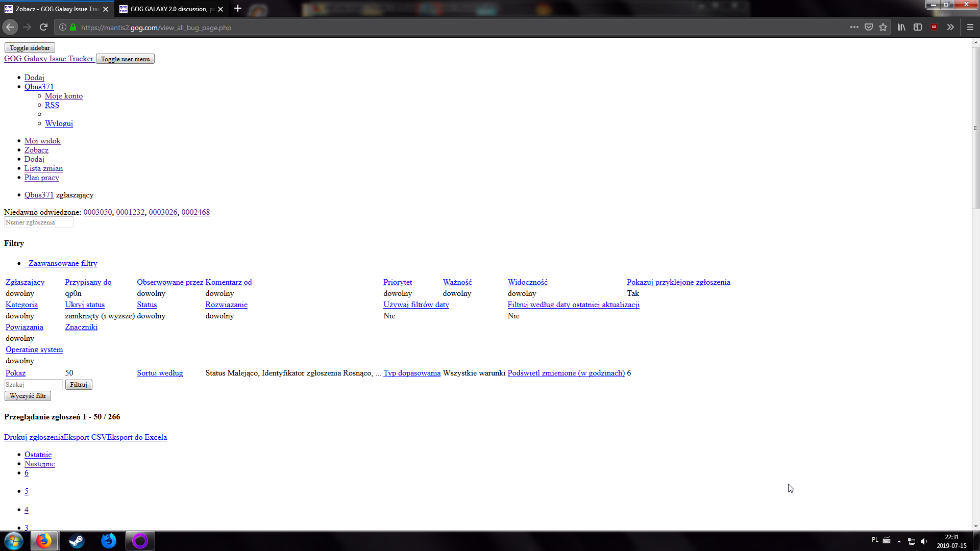Open the Ukryj status filter
Image resolution: width=980 pixels, height=551 pixels.
(85, 305)
